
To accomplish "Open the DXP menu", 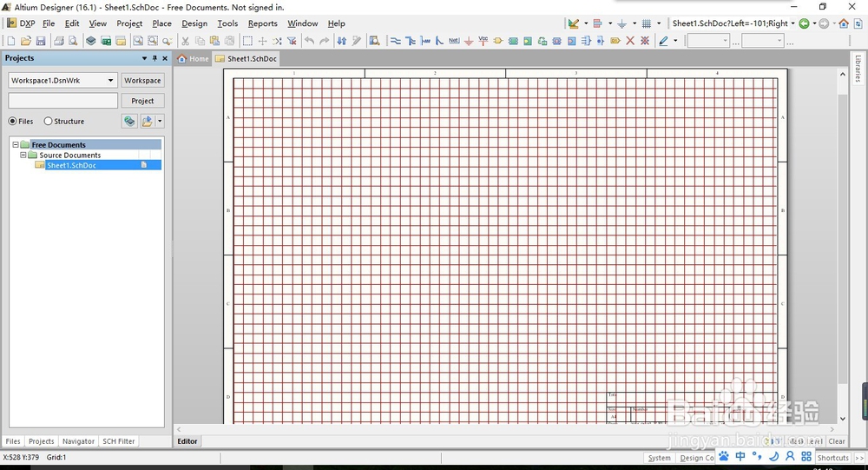I will pos(21,23).
